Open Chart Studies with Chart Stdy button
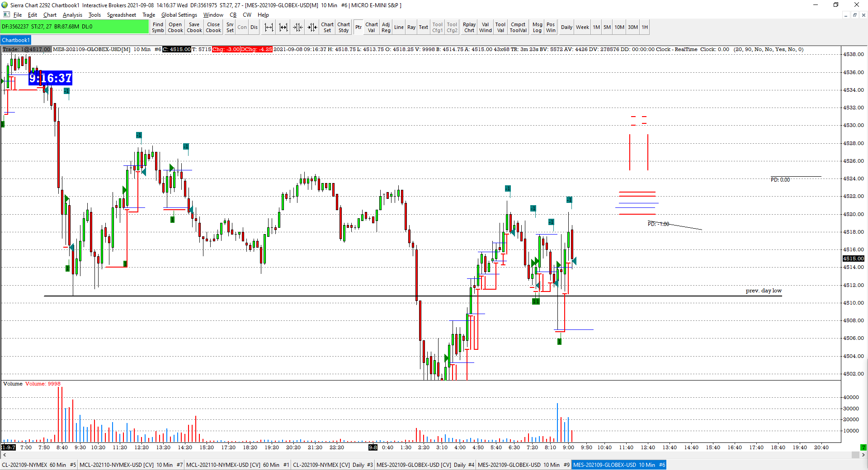Image resolution: width=868 pixels, height=470 pixels. [x=344, y=27]
